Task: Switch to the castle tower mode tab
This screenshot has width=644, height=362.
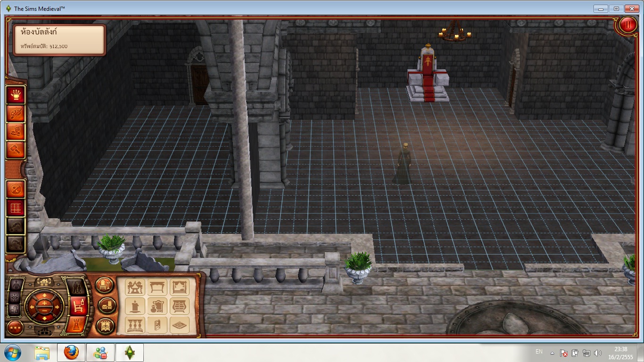Action: (x=76, y=325)
